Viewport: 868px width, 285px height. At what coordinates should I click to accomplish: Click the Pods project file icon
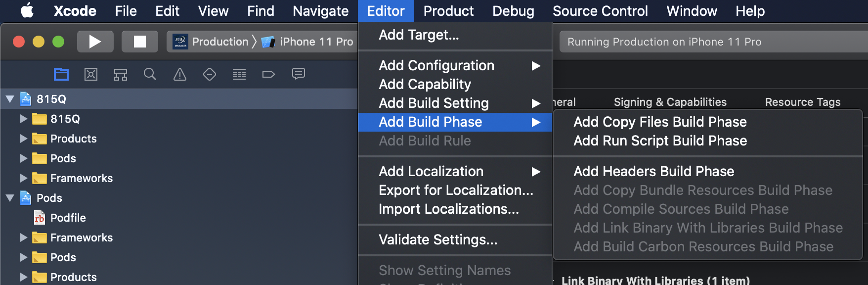[x=26, y=198]
